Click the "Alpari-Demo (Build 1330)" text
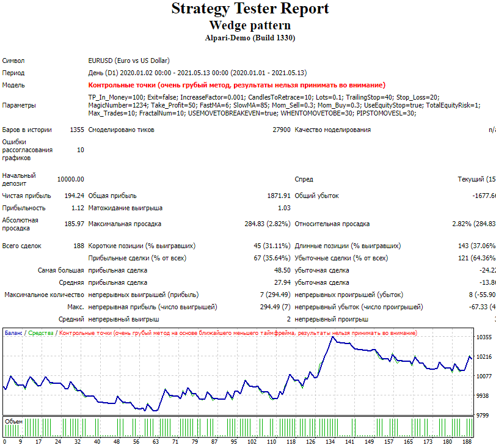Image resolution: width=496 pixels, height=448 pixels. tap(250, 38)
